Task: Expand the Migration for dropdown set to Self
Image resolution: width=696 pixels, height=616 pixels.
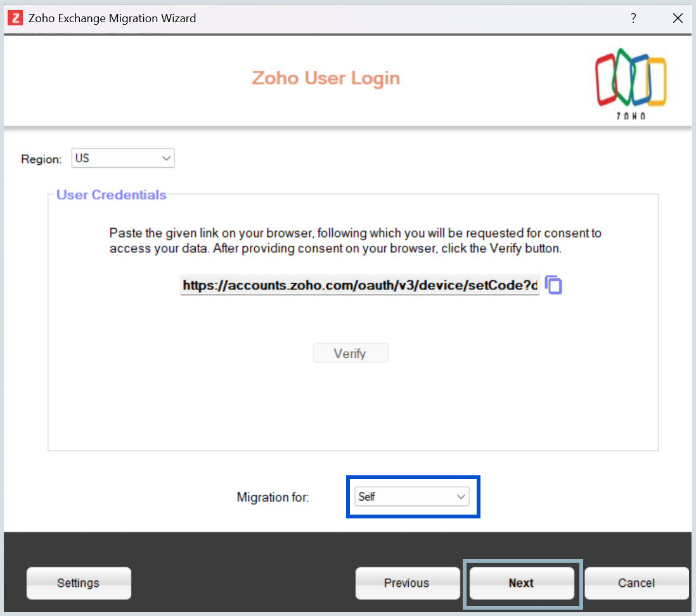Action: click(x=412, y=497)
